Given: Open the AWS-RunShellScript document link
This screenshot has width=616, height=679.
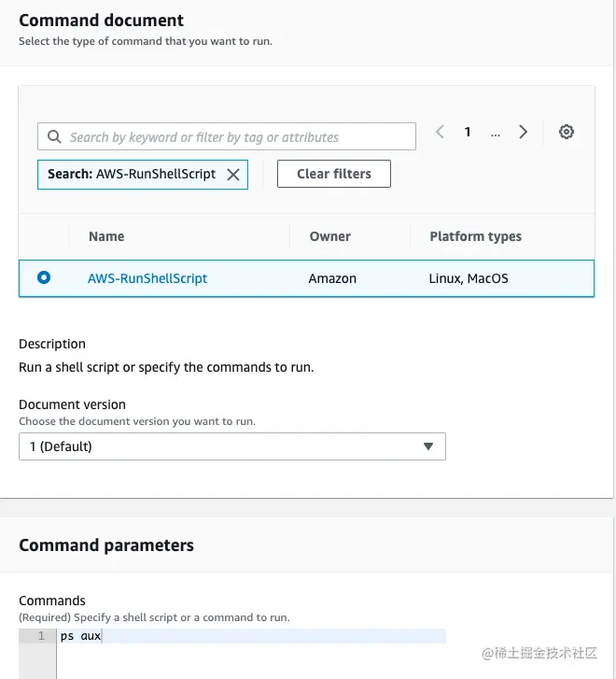Looking at the screenshot, I should [x=147, y=278].
